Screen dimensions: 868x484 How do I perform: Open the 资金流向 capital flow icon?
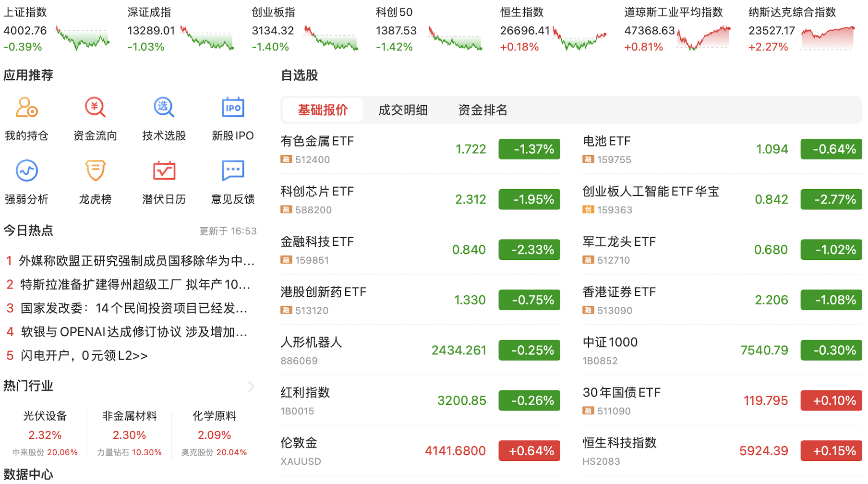click(95, 108)
